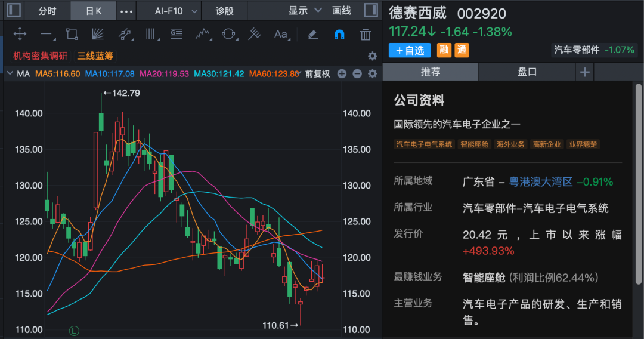Select the vertical period lines tool
Screen dimensions: 644x339
click(152, 34)
